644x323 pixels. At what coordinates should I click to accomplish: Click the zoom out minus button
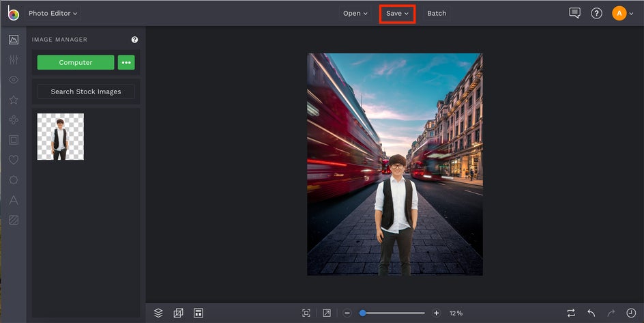tap(347, 313)
